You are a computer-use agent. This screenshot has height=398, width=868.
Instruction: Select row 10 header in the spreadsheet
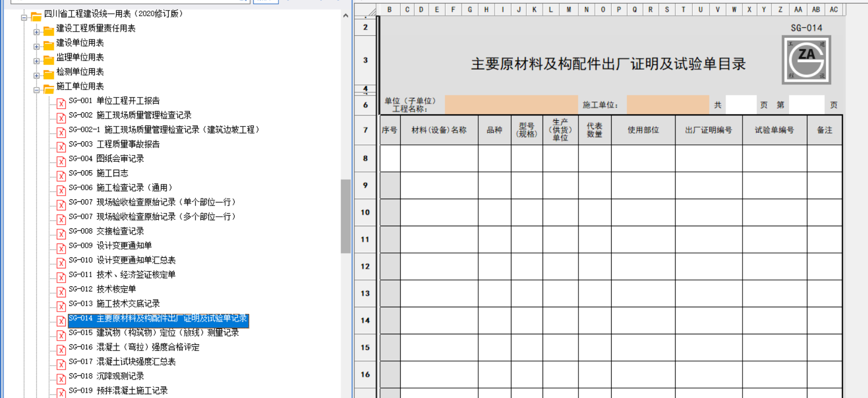point(365,212)
